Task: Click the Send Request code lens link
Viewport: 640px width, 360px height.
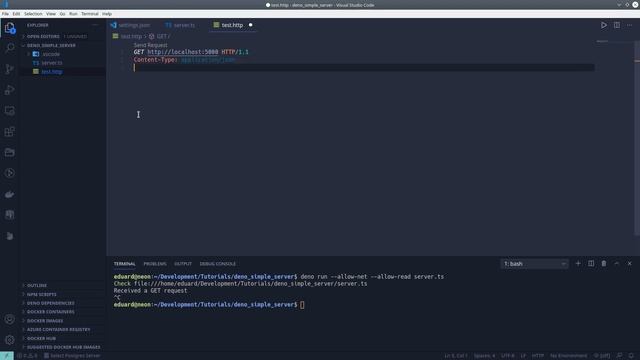Action: click(x=151, y=45)
